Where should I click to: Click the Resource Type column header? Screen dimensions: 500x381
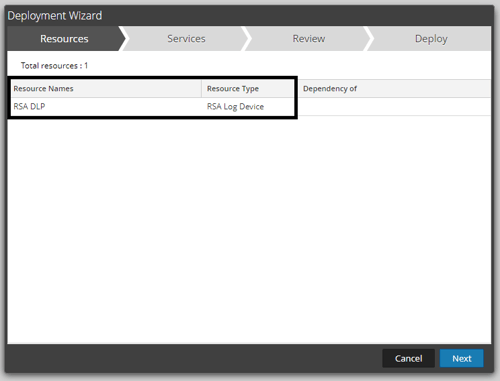click(248, 89)
